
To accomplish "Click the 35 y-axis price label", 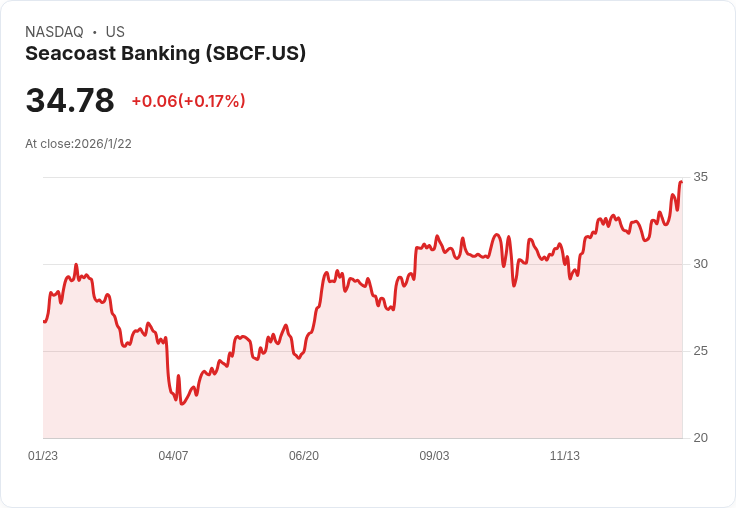I will 700,177.
